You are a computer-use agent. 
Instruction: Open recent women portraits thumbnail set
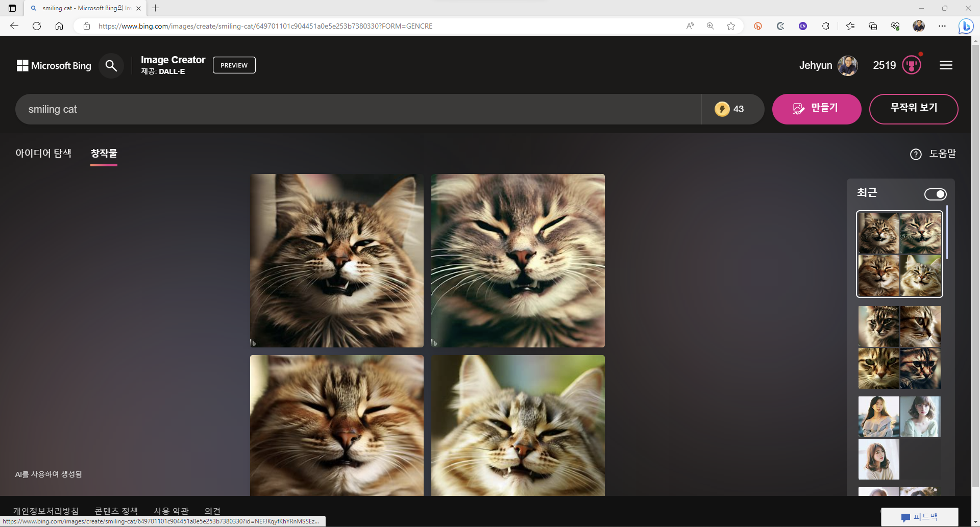[x=899, y=438]
